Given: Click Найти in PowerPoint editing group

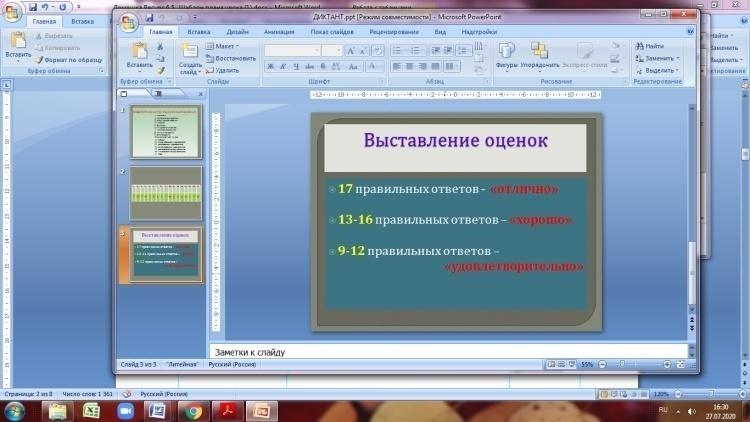Looking at the screenshot, I should coord(650,46).
